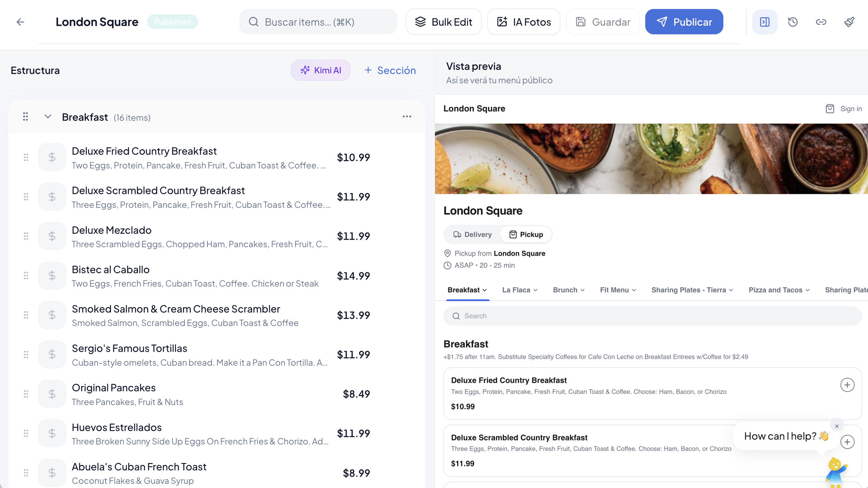This screenshot has width=868, height=488.
Task: Open Breakfast section three-dot menu
Action: (407, 117)
